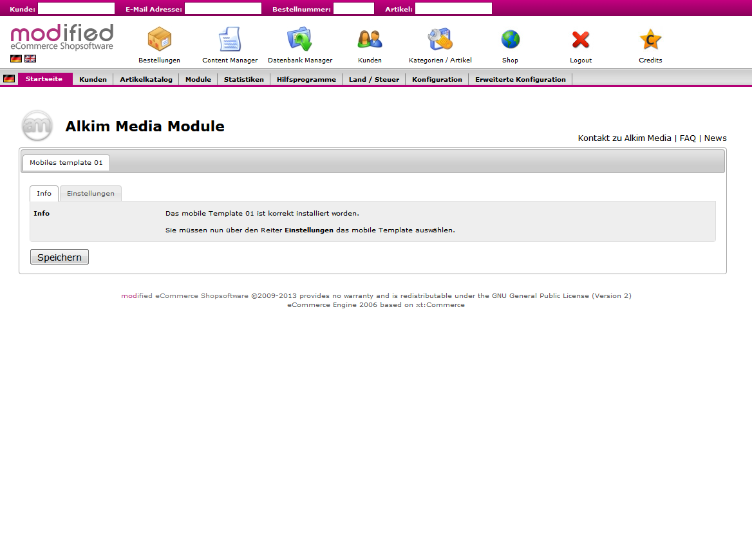Open Kontakt zu Alkim Media link
Viewport: 752px width, 560px height.
625,138
